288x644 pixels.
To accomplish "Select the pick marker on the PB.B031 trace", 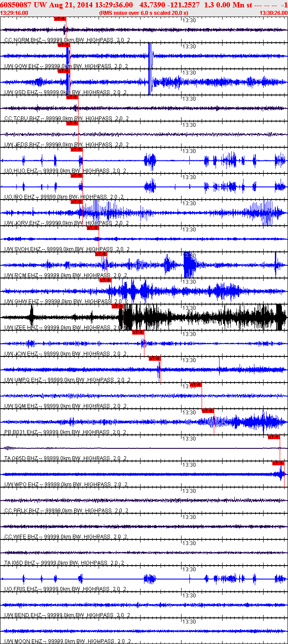I will click(x=208, y=411).
